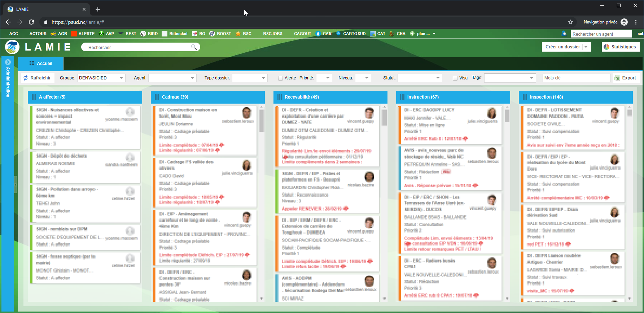Open the Créer un dossier arrow
644x313 pixels.
[586, 47]
